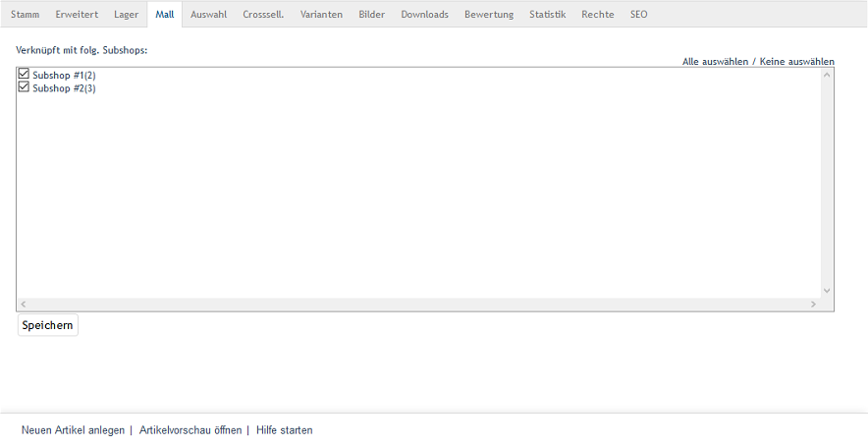Toggle the Subshop #2(3) checkbox

tap(25, 86)
